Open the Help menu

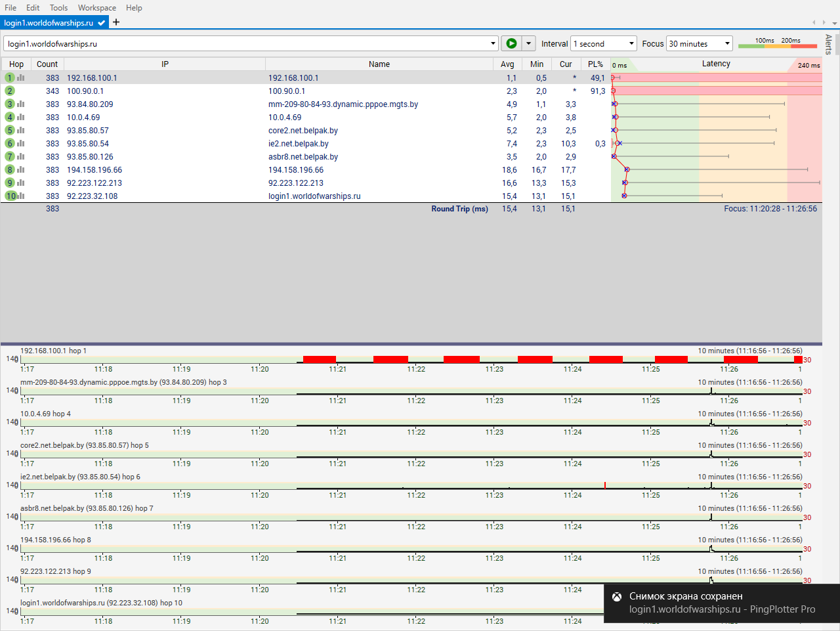[x=134, y=8]
